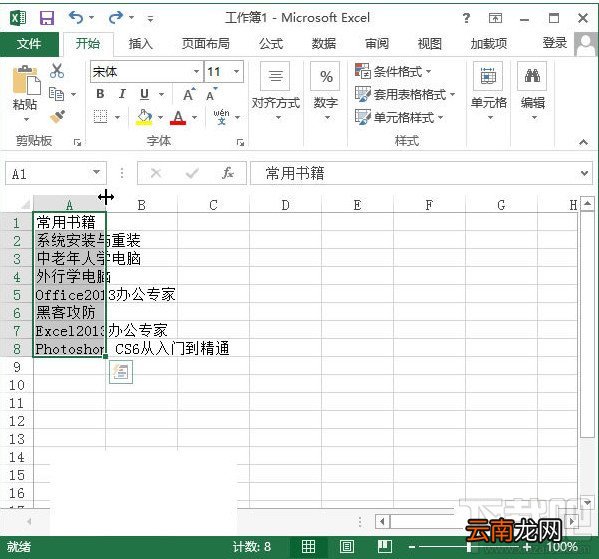599x559 pixels.
Task: Open the editing (编辑) group with binoculars
Action: point(533,92)
